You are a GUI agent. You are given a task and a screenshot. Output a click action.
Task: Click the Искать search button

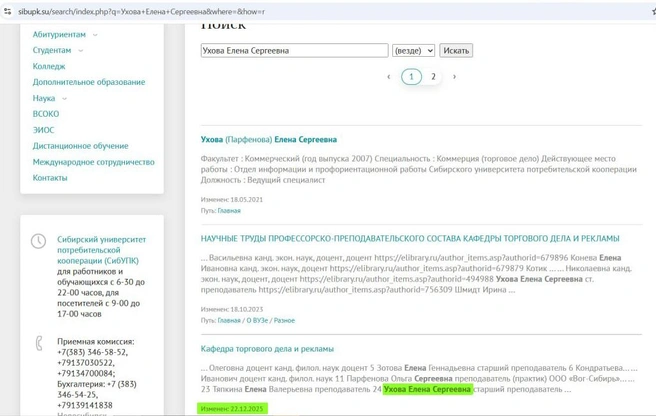456,51
